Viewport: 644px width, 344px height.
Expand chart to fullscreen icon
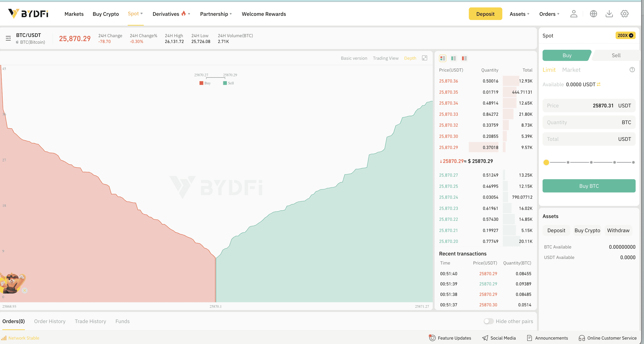[x=425, y=58]
